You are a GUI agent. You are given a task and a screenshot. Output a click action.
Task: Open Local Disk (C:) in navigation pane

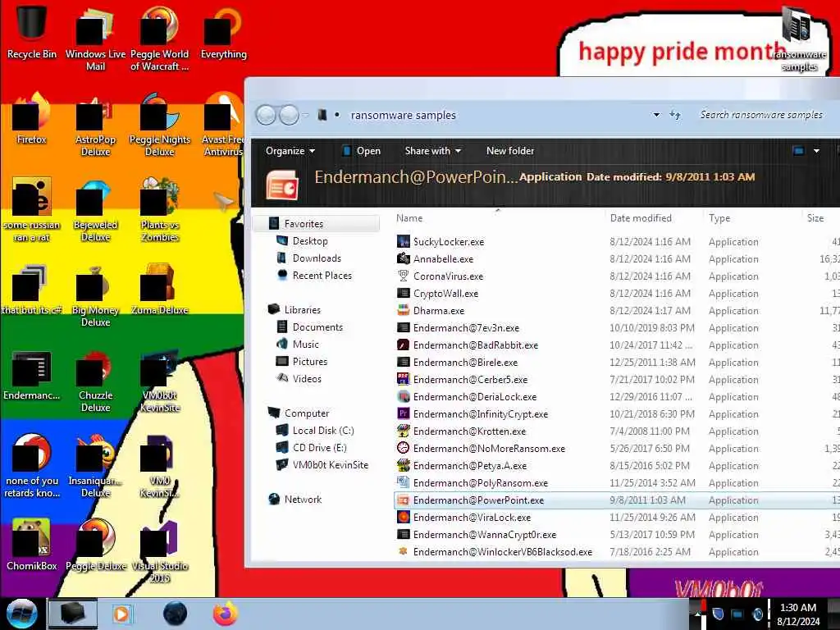pos(322,430)
